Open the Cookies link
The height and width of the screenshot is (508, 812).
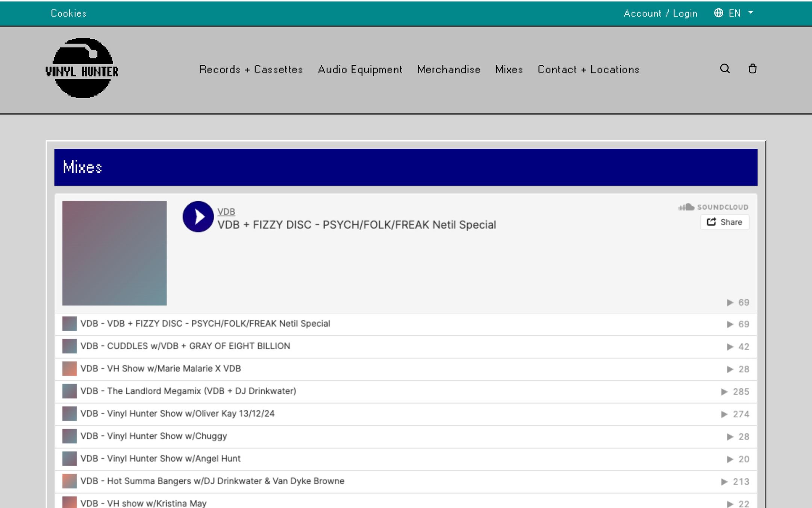point(68,13)
